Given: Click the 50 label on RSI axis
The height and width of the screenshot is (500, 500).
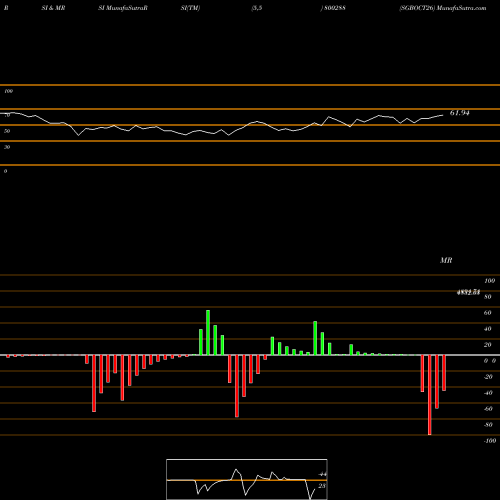Looking at the screenshot, I should [x=7, y=131].
